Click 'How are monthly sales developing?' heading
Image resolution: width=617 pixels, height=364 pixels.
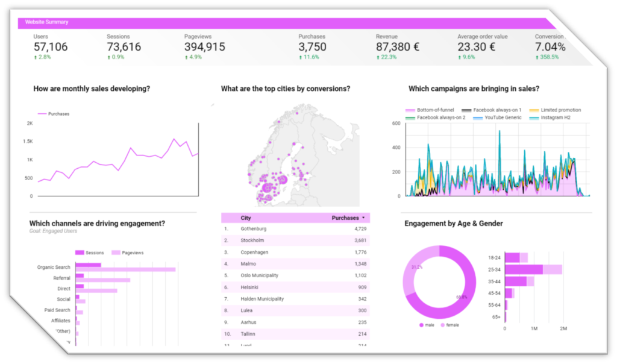(x=92, y=89)
